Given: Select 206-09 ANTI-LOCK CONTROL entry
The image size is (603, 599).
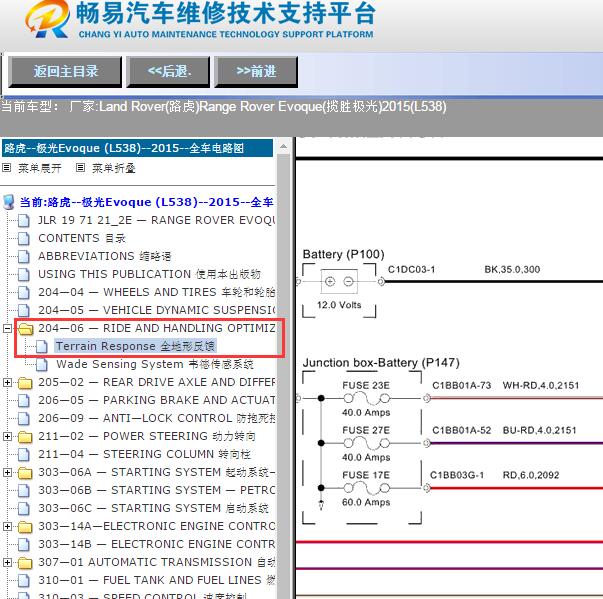Looking at the screenshot, I should pos(157,418).
